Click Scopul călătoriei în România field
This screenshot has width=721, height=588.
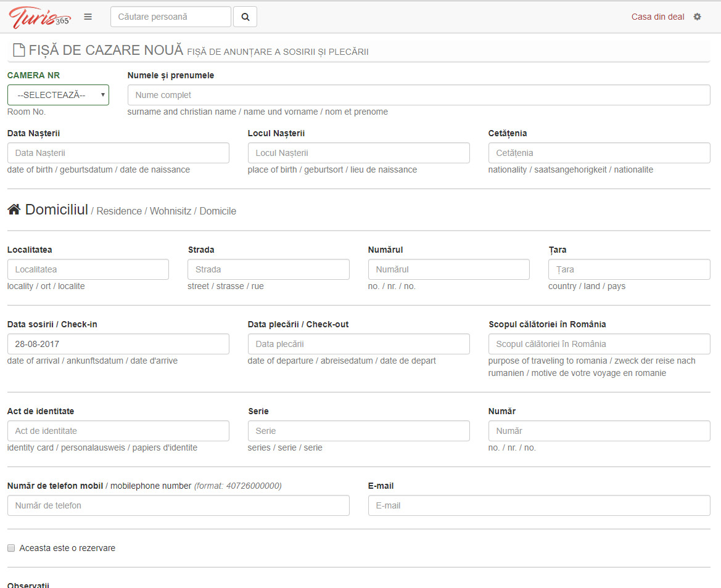[x=599, y=344]
